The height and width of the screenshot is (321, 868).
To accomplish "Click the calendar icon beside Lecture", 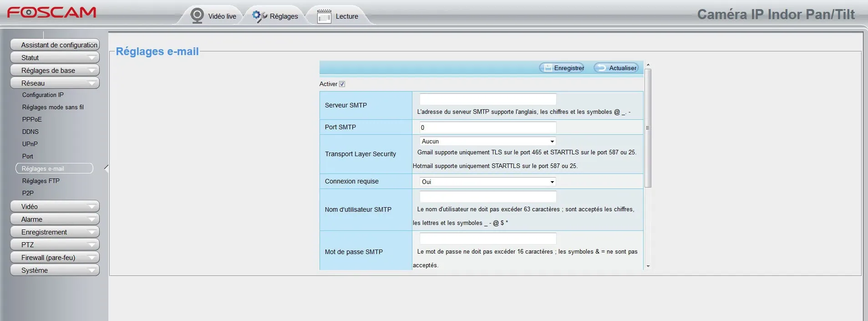I will [324, 16].
